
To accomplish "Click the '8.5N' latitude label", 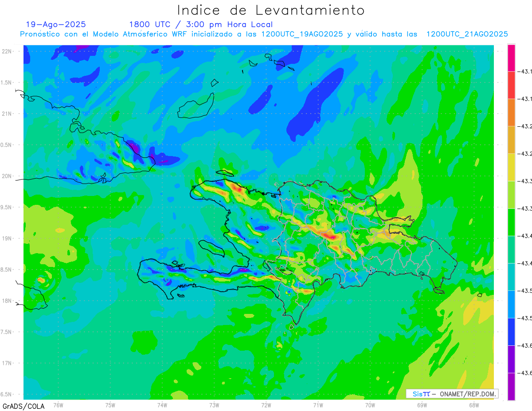I will [6, 270].
